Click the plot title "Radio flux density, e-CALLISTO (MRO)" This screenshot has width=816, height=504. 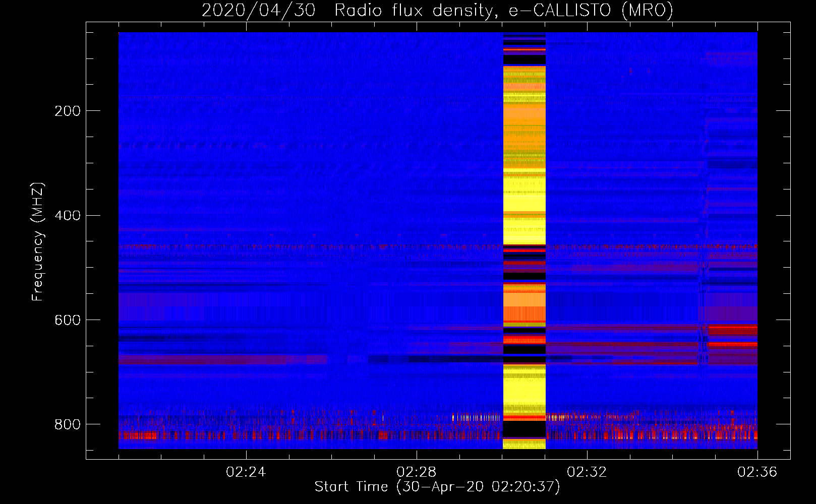coord(504,10)
